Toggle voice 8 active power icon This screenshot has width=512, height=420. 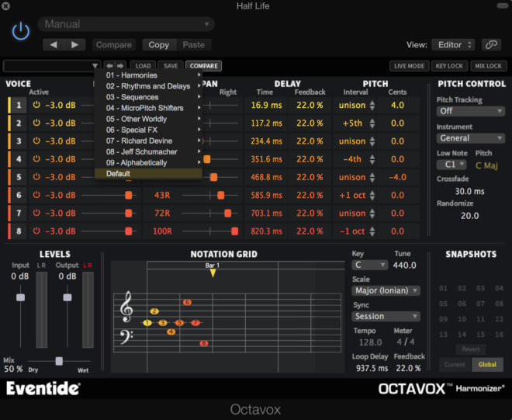click(x=36, y=231)
